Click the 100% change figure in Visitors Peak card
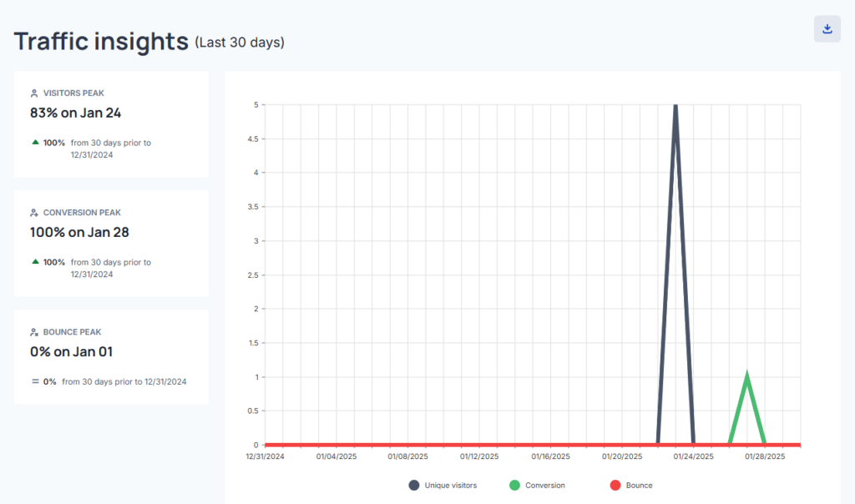This screenshot has height=504, width=855. pyautogui.click(x=54, y=143)
